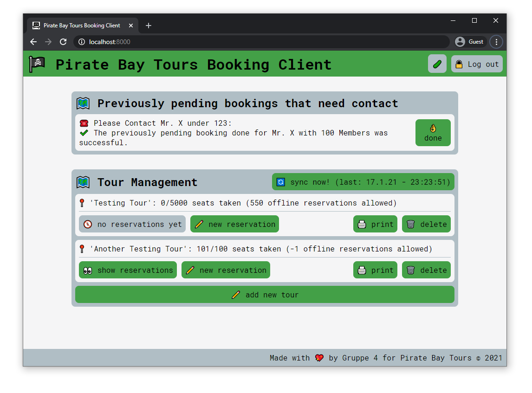Viewport: 532px width, 393px height.
Task: Log out of the booking client
Action: click(x=477, y=64)
